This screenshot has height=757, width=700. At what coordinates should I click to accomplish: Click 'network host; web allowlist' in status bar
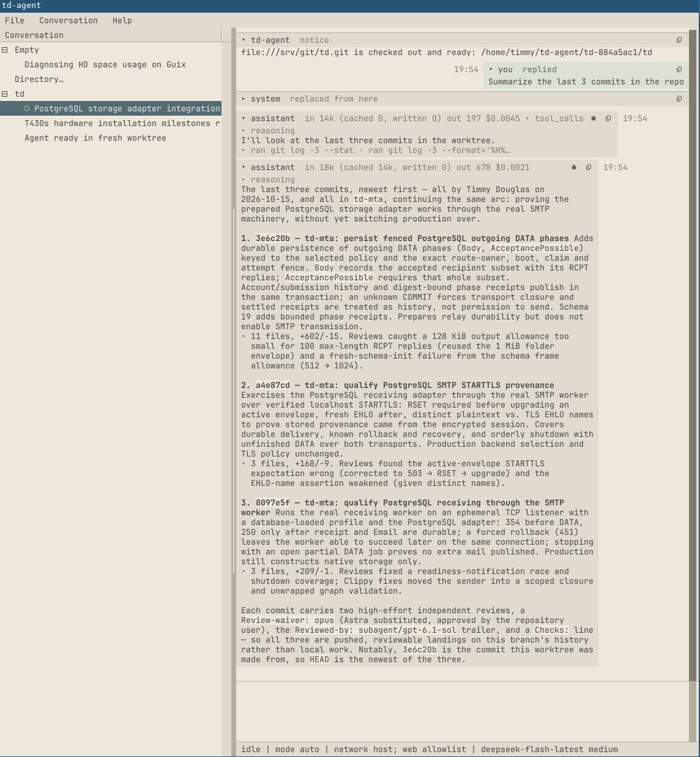point(400,749)
